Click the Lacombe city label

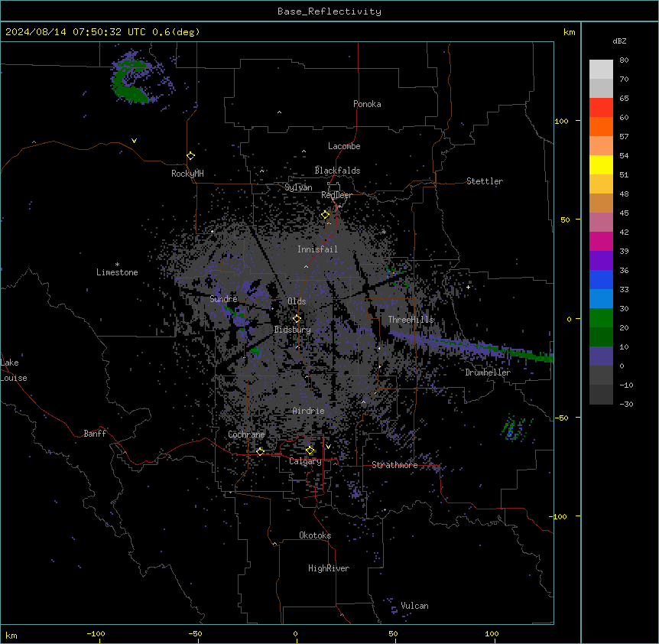click(x=344, y=146)
